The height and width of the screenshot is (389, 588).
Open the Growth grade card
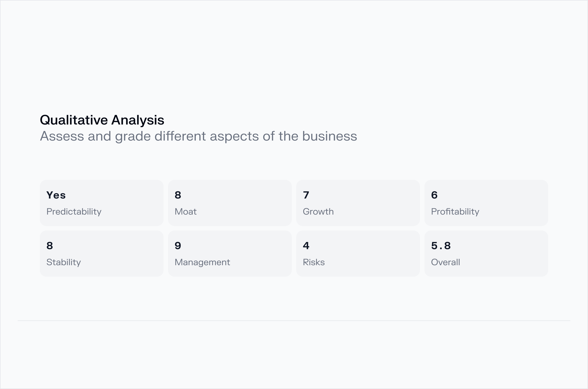pyautogui.click(x=358, y=203)
